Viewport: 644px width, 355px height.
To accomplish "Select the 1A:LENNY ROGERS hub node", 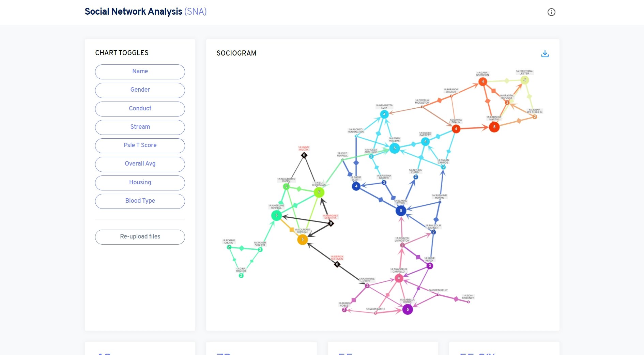I will 394,148.
